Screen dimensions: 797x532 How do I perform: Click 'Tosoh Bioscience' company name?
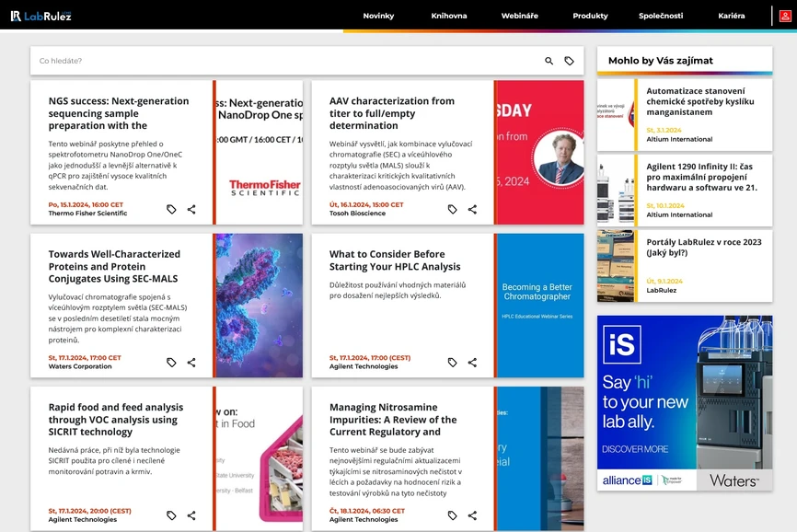click(357, 214)
